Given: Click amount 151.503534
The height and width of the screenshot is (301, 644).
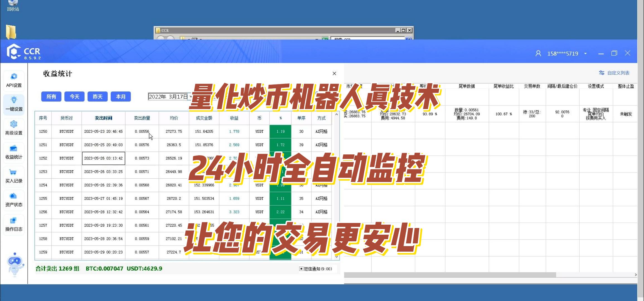Looking at the screenshot, I should (x=204, y=198).
